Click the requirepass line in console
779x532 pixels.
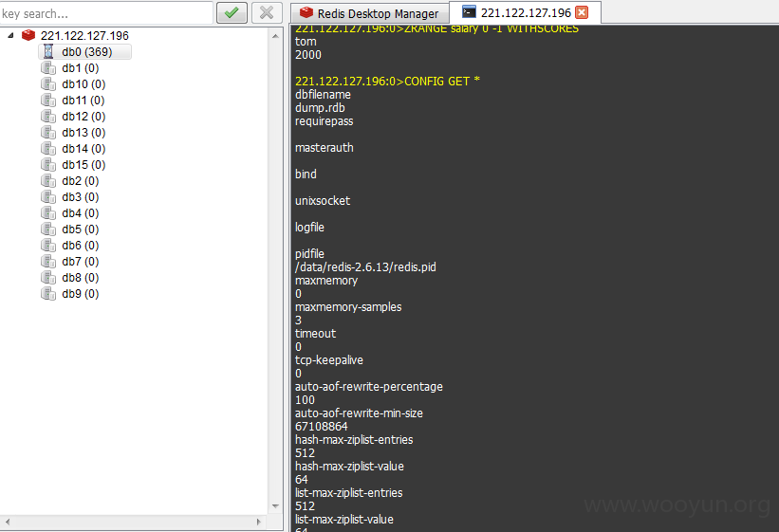tap(324, 121)
